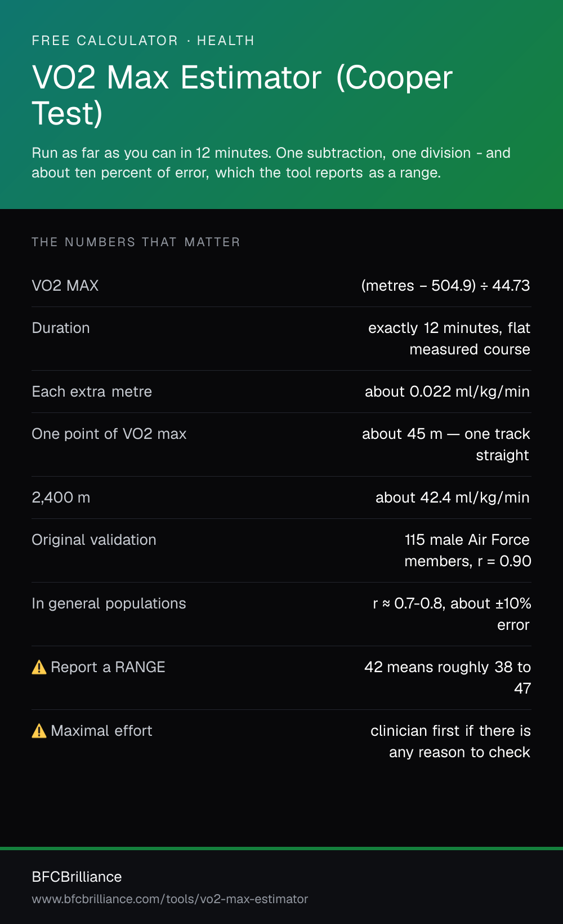Select the 'about 0.022 ml/kg/min' value
Viewport: 563px width, 924px height.
pyautogui.click(x=447, y=392)
